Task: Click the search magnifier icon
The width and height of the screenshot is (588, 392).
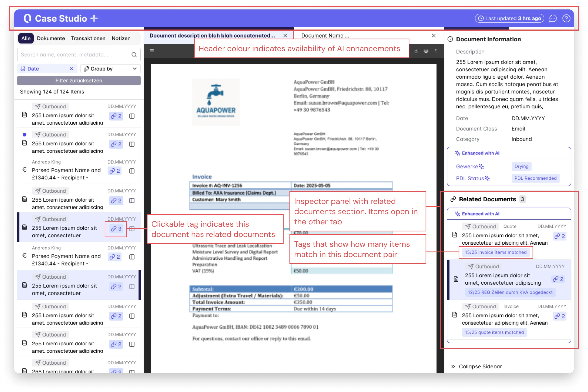Action: tap(134, 55)
